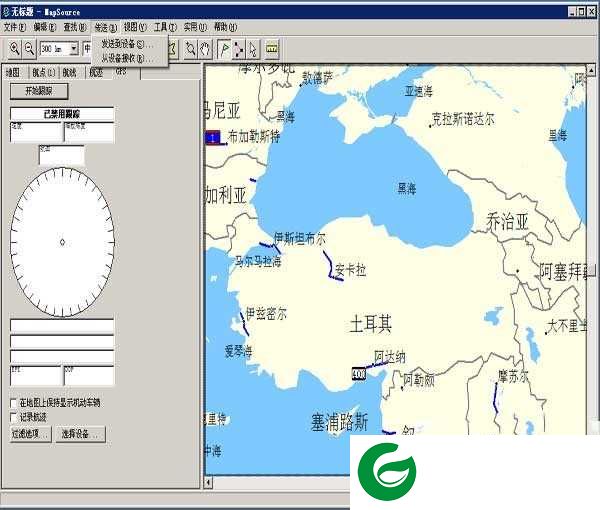Select the waypoint flag tool

pyautogui.click(x=224, y=49)
